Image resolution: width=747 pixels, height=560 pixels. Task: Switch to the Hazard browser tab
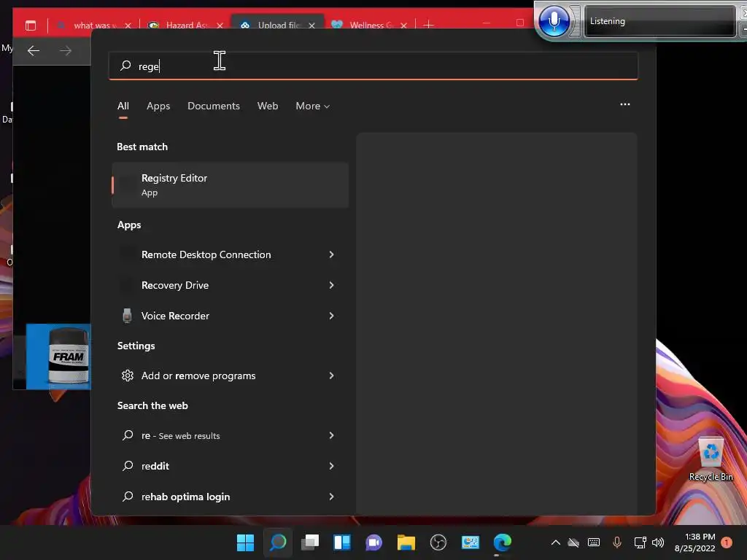[185, 26]
